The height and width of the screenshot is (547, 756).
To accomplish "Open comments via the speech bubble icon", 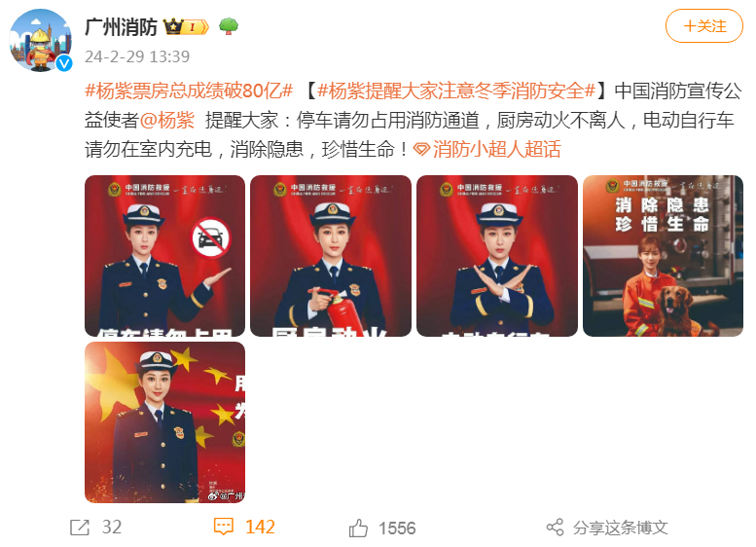I will tap(224, 527).
